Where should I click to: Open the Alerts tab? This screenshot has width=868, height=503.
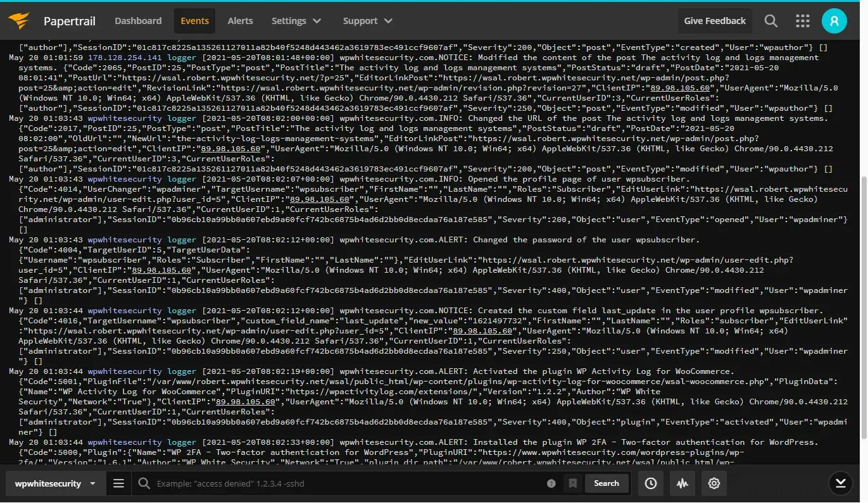240,21
